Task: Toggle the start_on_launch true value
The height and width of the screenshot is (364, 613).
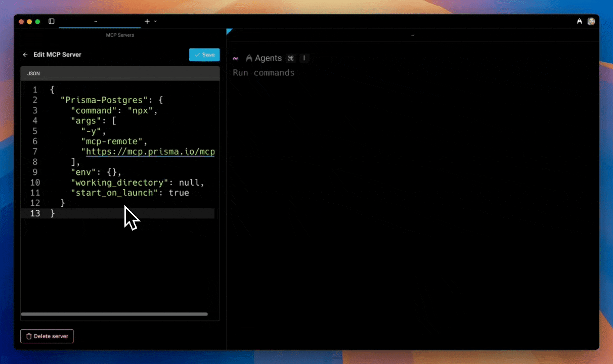Action: click(179, 193)
